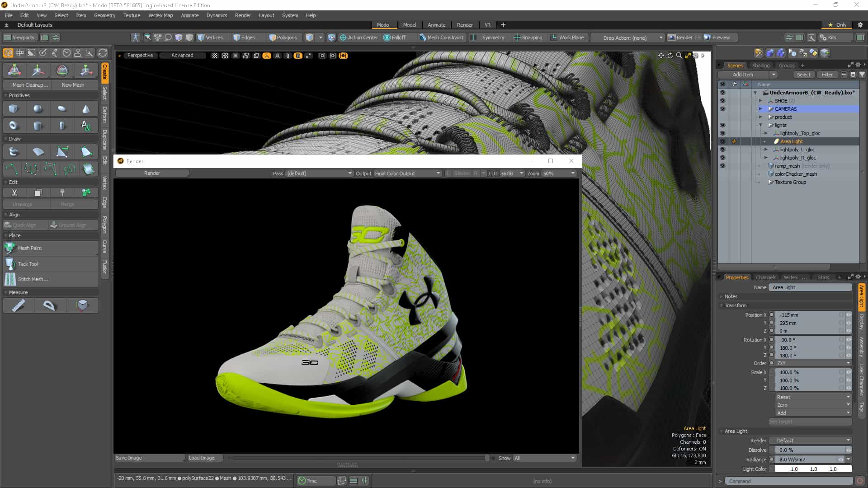The width and height of the screenshot is (868, 488).
Task: Select the cube primitive tool
Action: click(14, 109)
